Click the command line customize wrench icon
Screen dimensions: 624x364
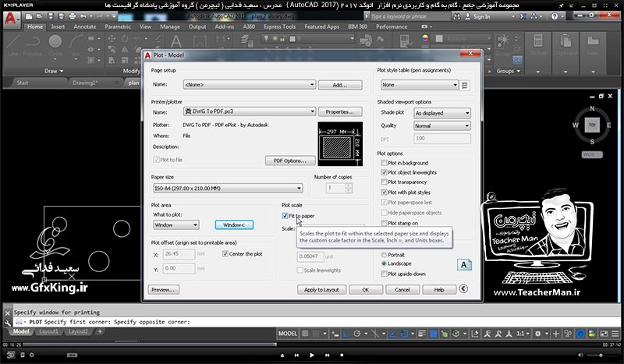coord(8,323)
